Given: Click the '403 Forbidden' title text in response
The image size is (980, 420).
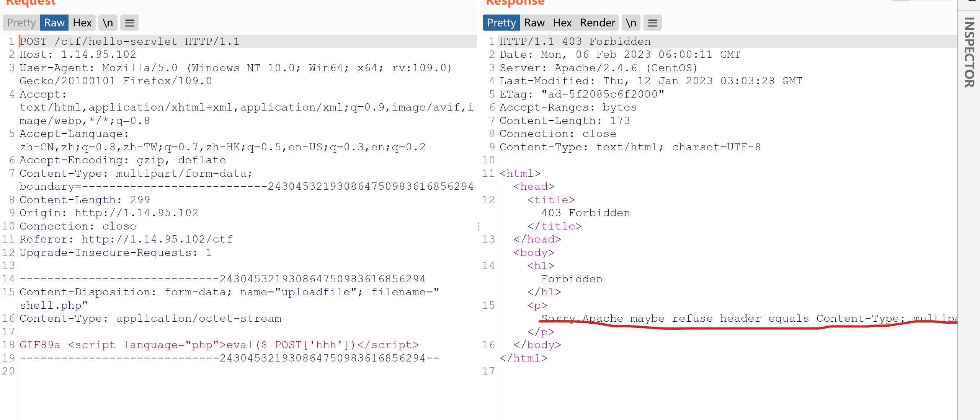Looking at the screenshot, I should [x=586, y=213].
